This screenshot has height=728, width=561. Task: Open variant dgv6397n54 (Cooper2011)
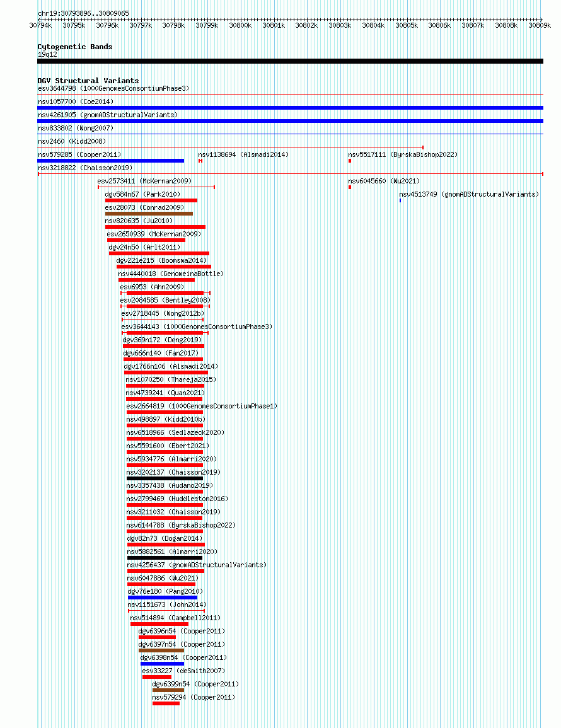tap(182, 644)
